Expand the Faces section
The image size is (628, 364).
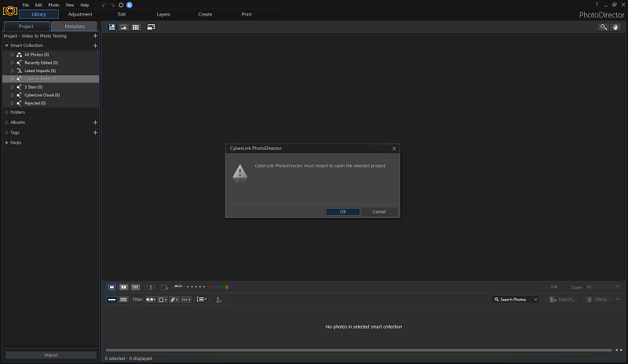point(7,143)
